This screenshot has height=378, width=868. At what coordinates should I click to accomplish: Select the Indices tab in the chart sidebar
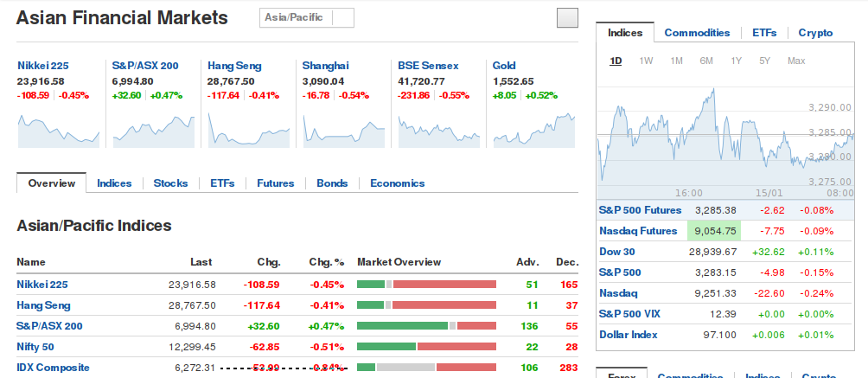pyautogui.click(x=625, y=32)
